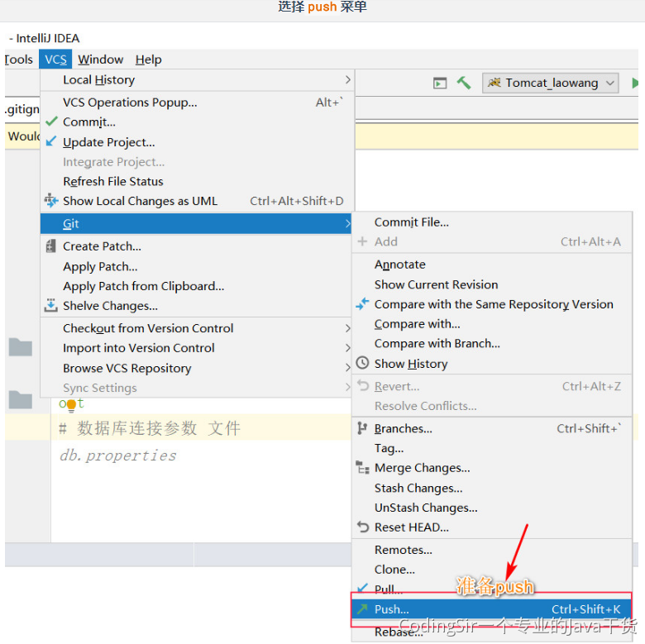Choose Compare with Branch...
645x644 pixels.
pos(492,343)
